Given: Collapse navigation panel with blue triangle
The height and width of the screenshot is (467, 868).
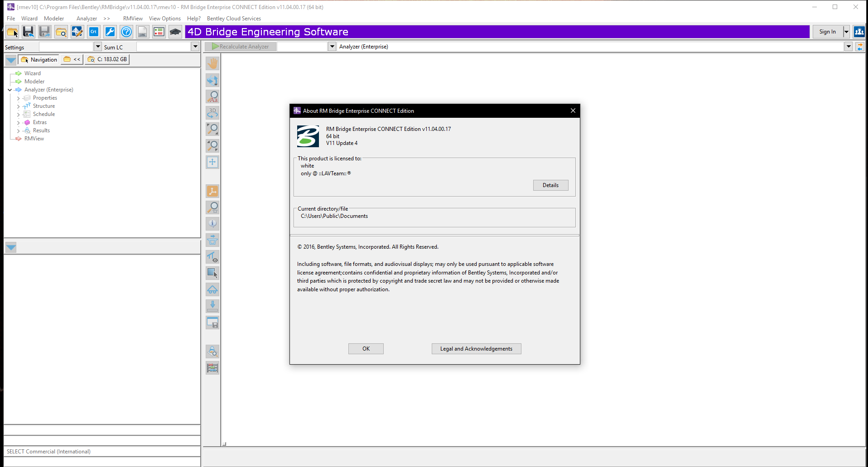Looking at the screenshot, I should pyautogui.click(x=11, y=60).
